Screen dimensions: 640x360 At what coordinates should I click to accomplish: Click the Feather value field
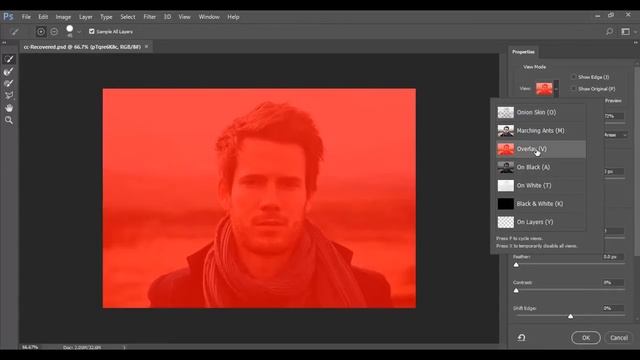click(613, 257)
